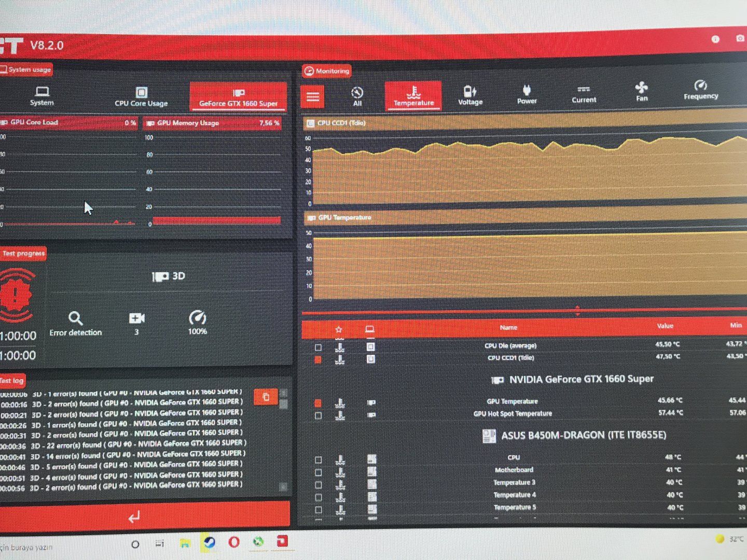Click the graphics card icon in GPU Hot Spot row
This screenshot has width=747, height=560.
(x=371, y=415)
